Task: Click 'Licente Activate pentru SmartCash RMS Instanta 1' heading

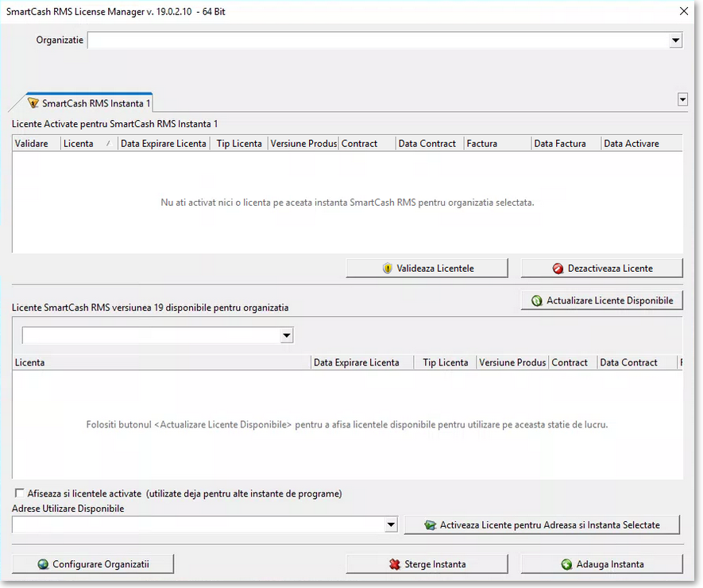Action: 114,124
